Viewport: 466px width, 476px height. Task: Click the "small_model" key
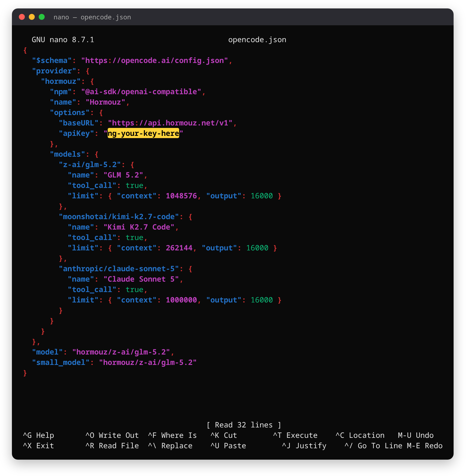pos(61,362)
